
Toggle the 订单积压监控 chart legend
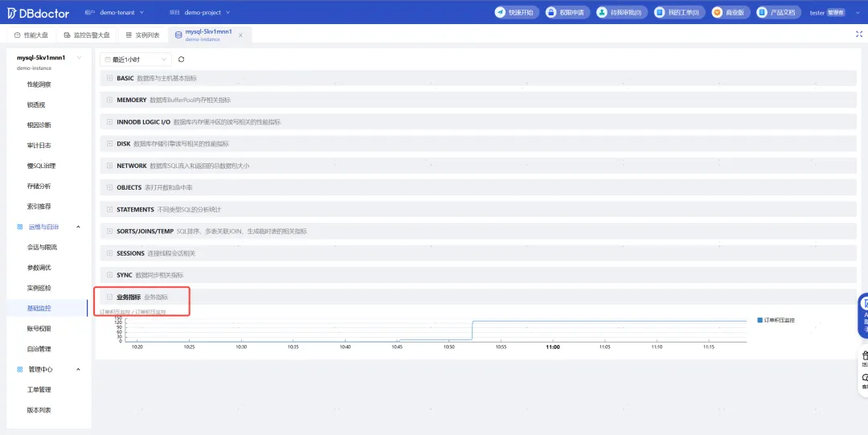pyautogui.click(x=776, y=320)
